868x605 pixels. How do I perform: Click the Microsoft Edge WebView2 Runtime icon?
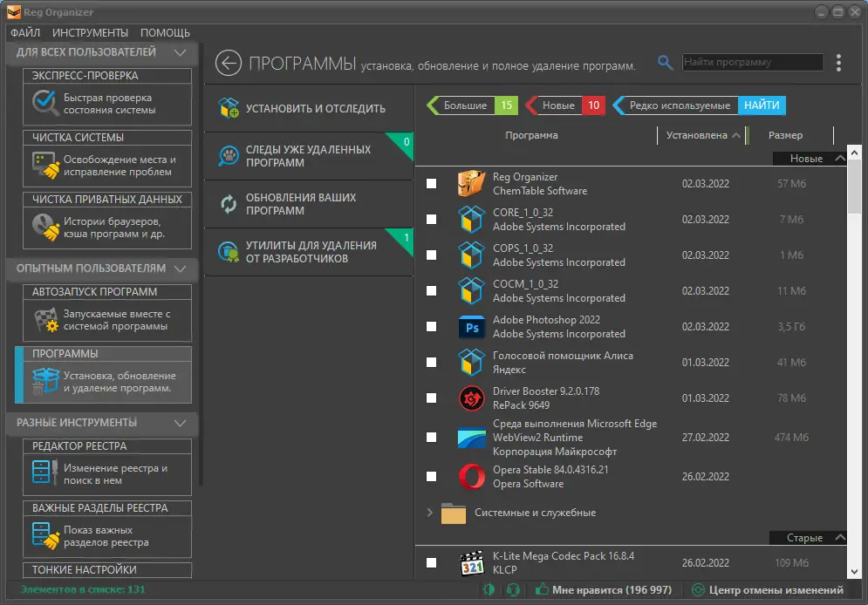(472, 438)
